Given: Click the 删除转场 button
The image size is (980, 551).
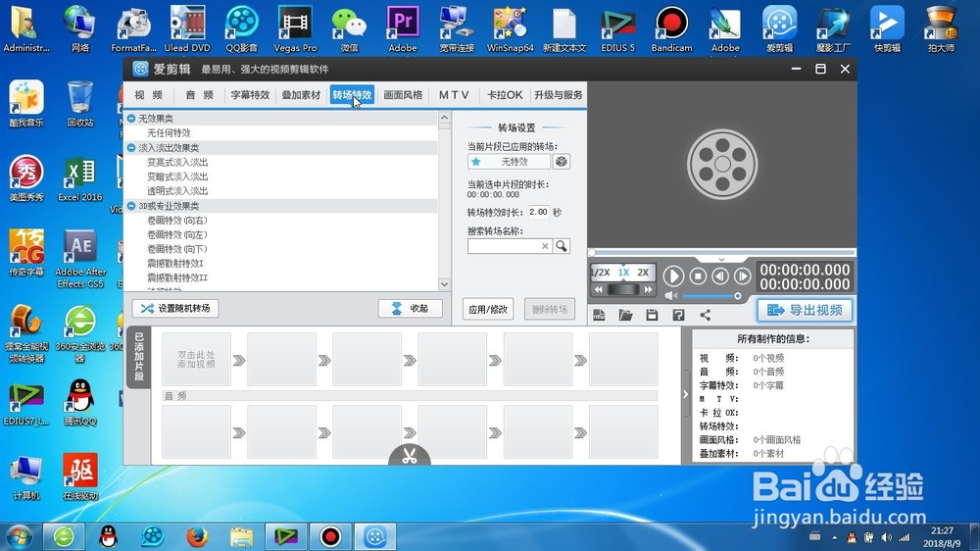Looking at the screenshot, I should coord(550,309).
